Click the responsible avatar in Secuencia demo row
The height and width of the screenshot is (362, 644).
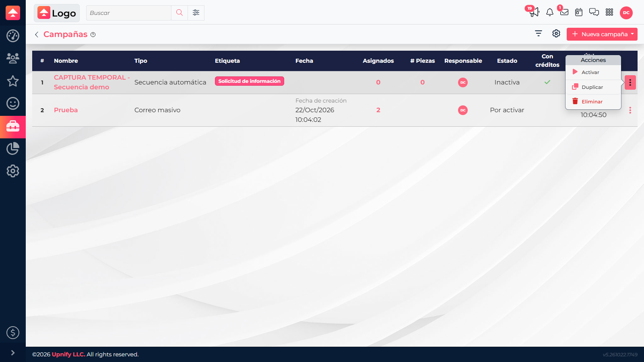pos(463,82)
